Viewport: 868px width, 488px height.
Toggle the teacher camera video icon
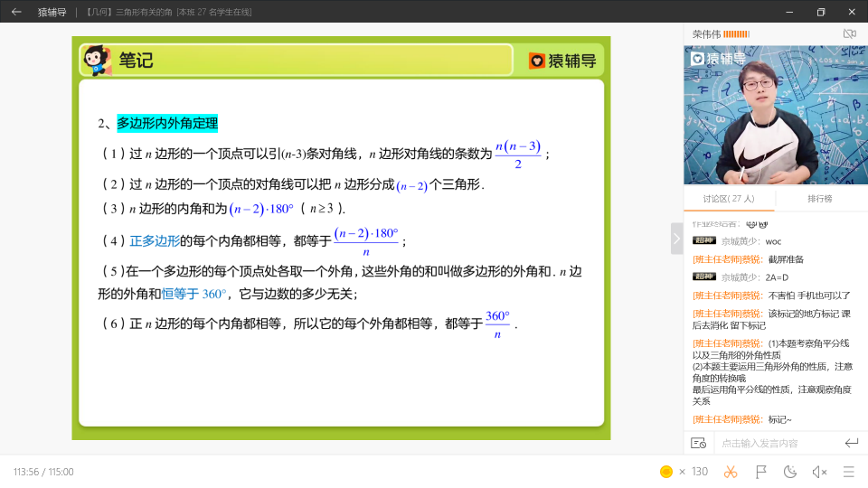point(849,33)
